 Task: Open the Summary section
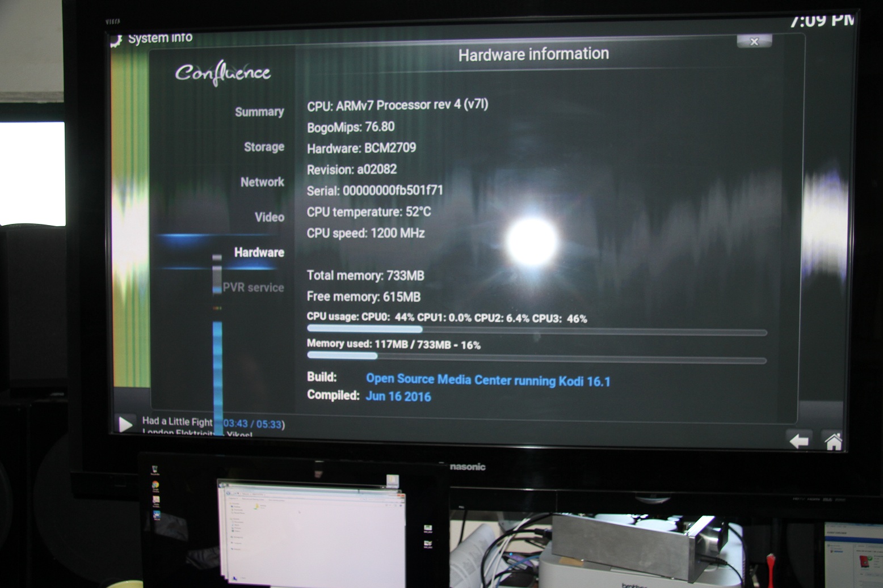click(259, 112)
